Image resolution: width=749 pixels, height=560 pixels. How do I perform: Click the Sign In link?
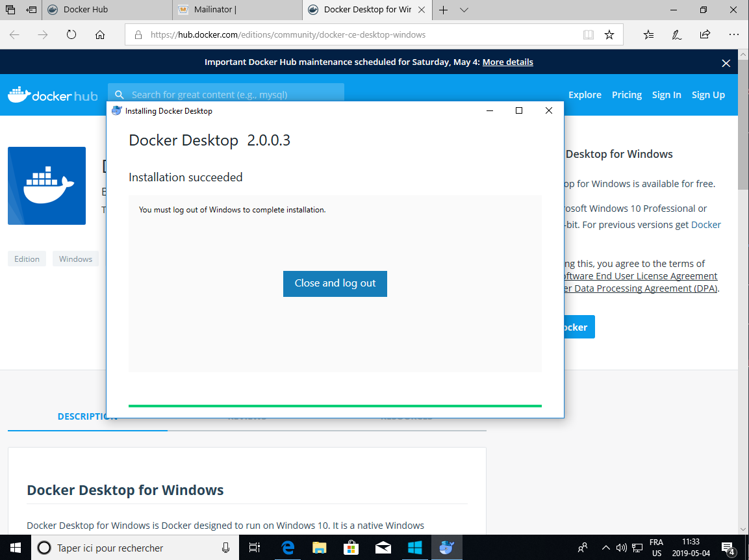coord(666,95)
